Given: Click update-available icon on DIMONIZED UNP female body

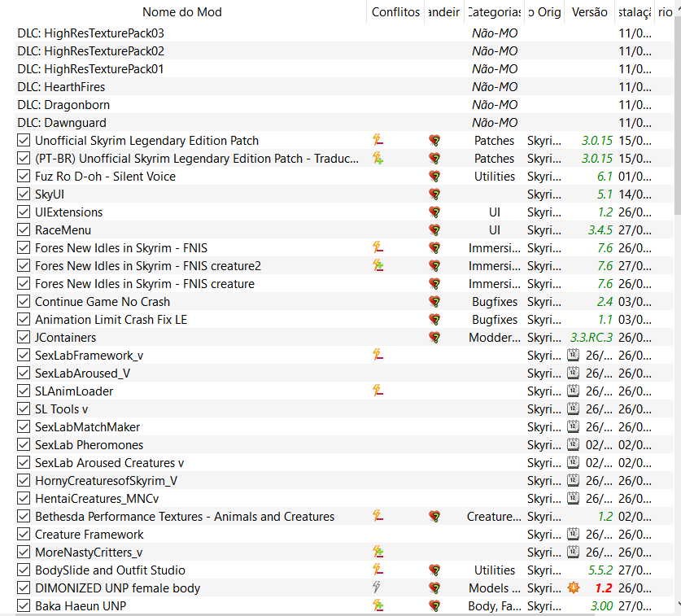Looking at the screenshot, I should point(574,588).
